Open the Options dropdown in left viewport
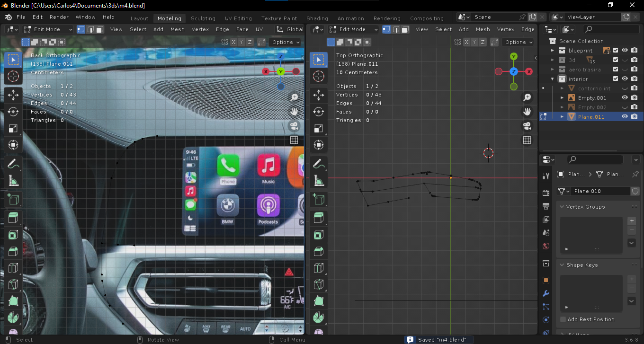Image resolution: width=644 pixels, height=344 pixels. coord(286,42)
